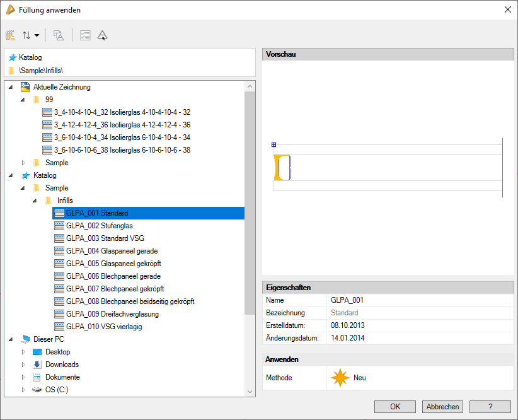
Task: Select GLPA_009 Dreifachverglasung entry
Action: pyautogui.click(x=112, y=314)
